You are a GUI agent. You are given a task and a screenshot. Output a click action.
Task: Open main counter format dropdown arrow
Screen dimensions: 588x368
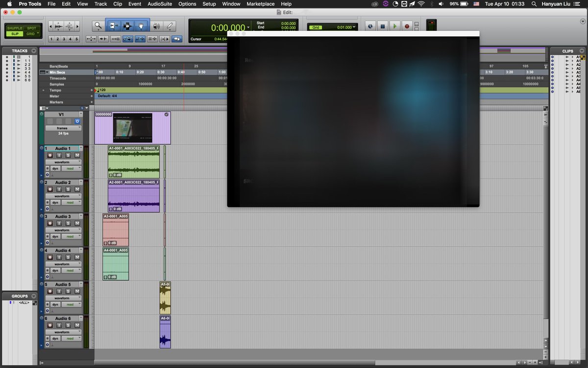249,28
